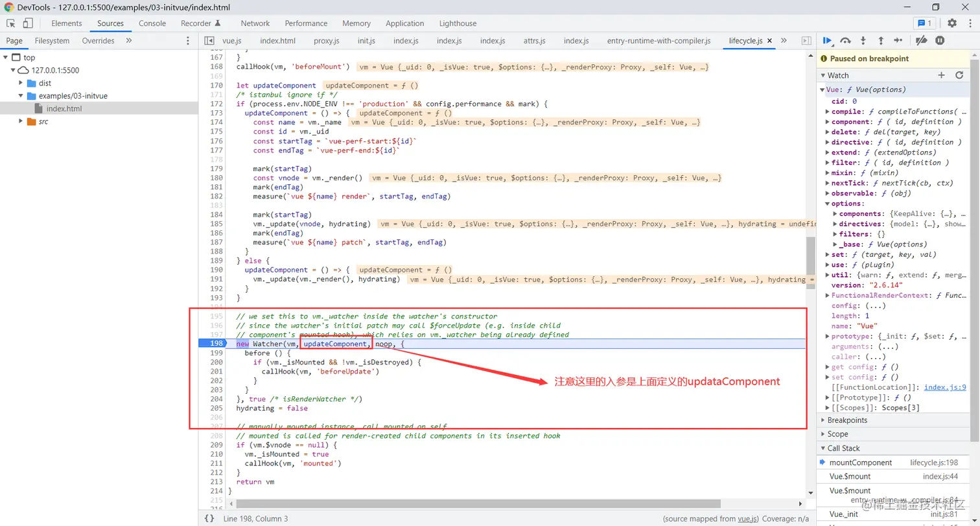Expand the src folder
The image size is (980, 526).
(x=21, y=121)
